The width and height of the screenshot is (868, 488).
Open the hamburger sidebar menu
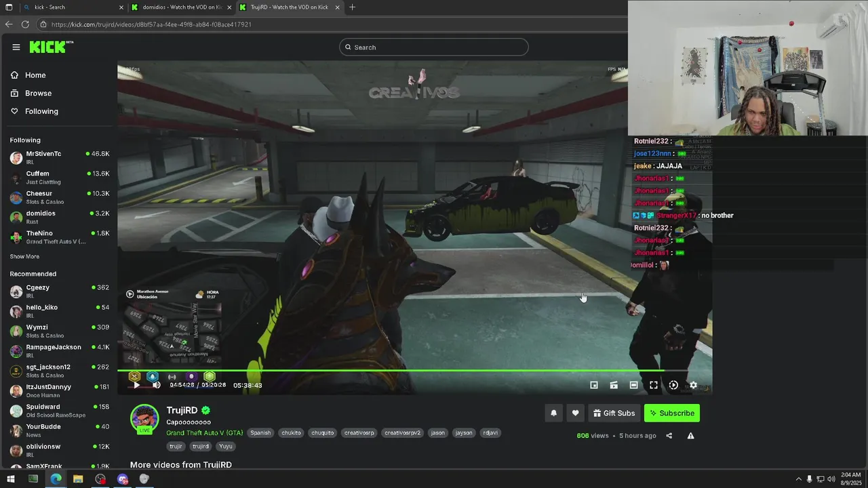[x=16, y=47]
